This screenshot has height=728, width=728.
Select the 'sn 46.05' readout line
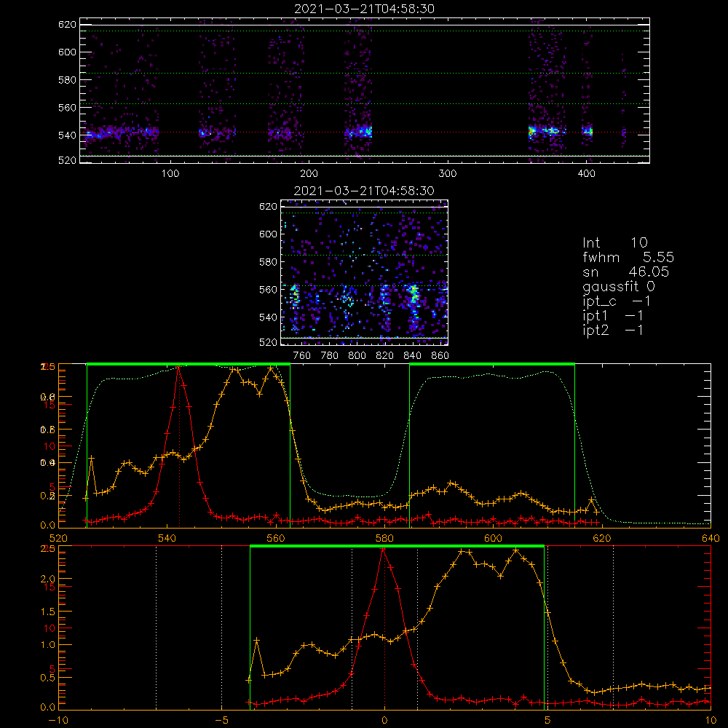(625, 272)
